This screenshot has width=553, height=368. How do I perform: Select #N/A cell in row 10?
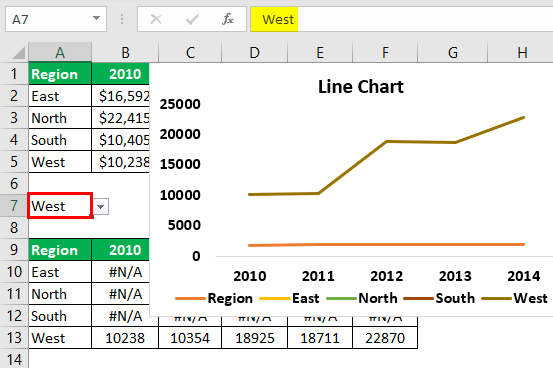121,272
